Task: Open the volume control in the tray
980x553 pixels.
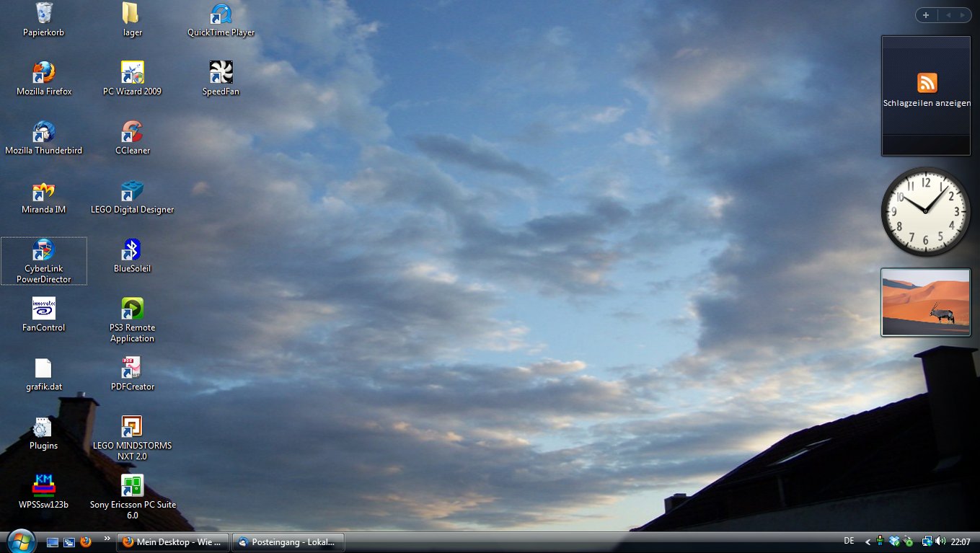Action: [x=940, y=541]
